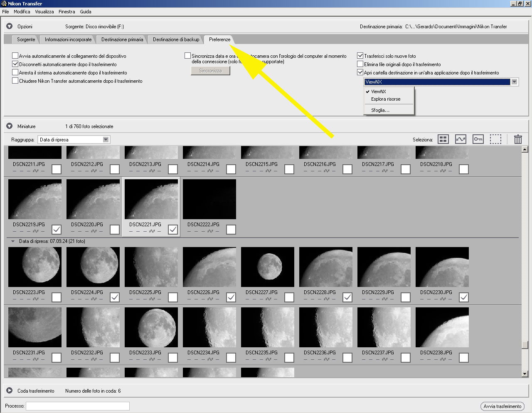The image size is (532, 413).
Task: Select the DSCN2231.JPG thumbnail
Action: pyautogui.click(x=35, y=327)
